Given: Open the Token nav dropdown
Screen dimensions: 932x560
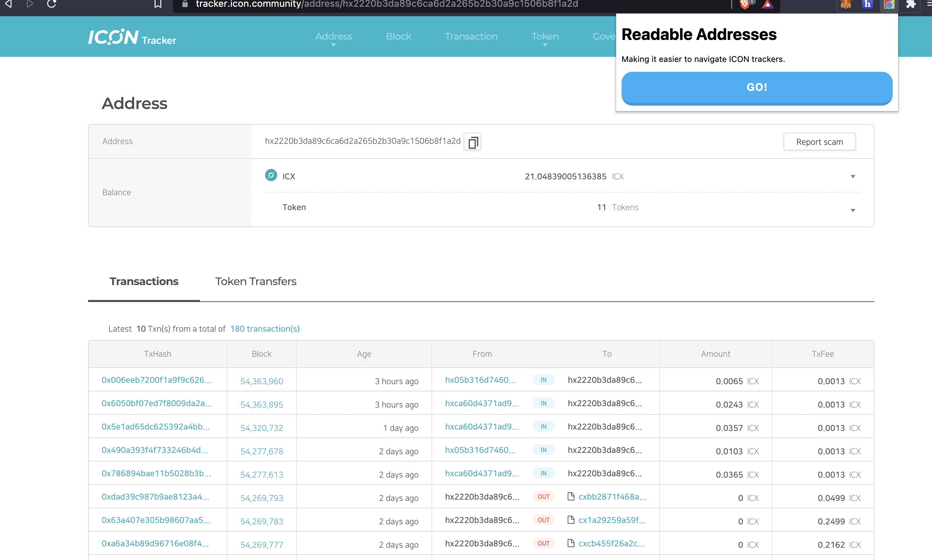Looking at the screenshot, I should [x=545, y=37].
